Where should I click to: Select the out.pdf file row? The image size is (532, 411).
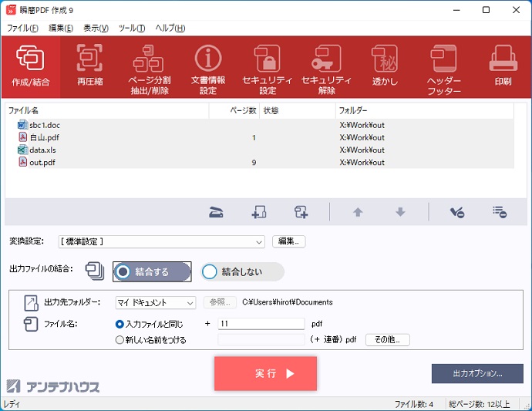[x=260, y=162]
